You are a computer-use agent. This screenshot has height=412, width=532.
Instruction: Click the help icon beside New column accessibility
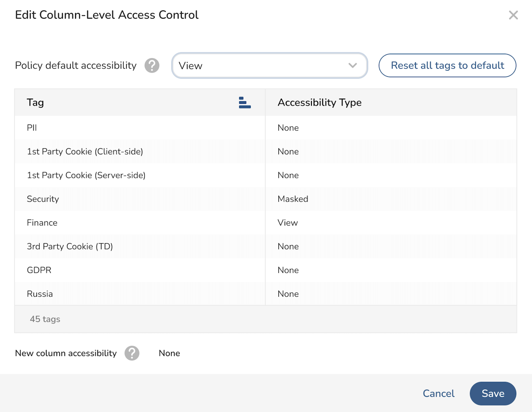pyautogui.click(x=132, y=353)
